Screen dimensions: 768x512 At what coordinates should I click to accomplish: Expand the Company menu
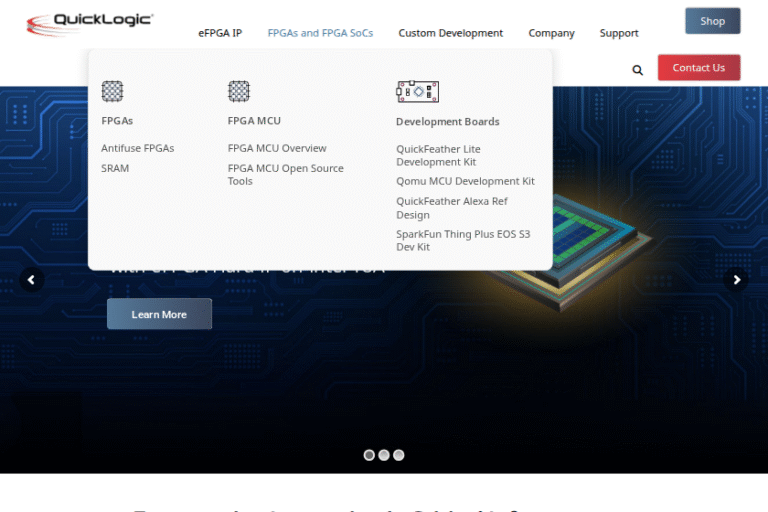[x=551, y=33]
